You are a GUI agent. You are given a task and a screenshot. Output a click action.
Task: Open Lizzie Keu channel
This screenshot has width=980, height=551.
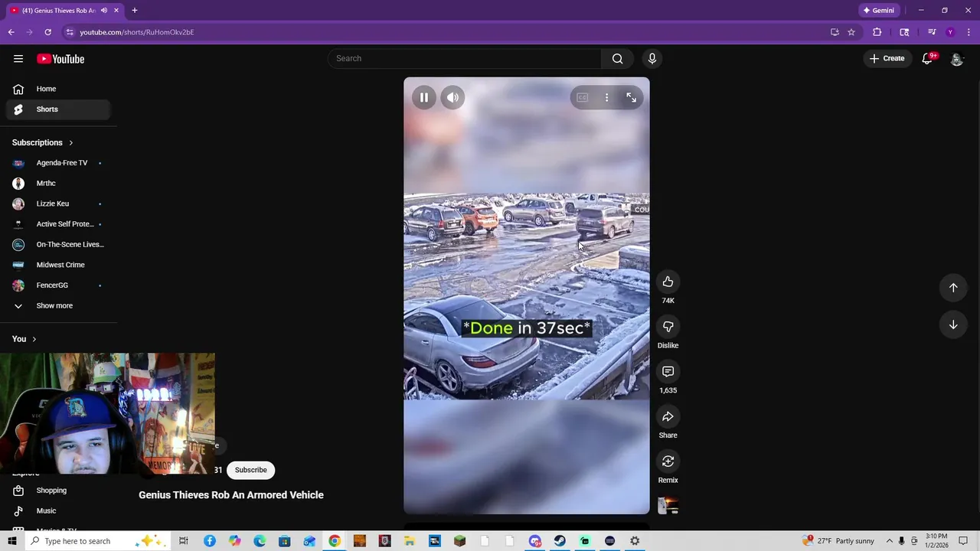(x=58, y=204)
